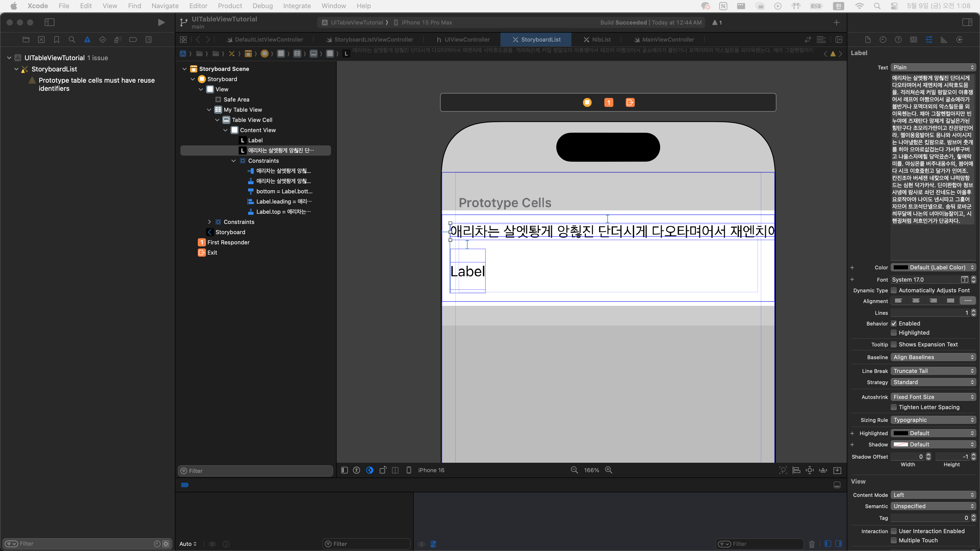Open the Sizing Rule Typographic dropdown
The image size is (980, 551).
click(x=934, y=420)
